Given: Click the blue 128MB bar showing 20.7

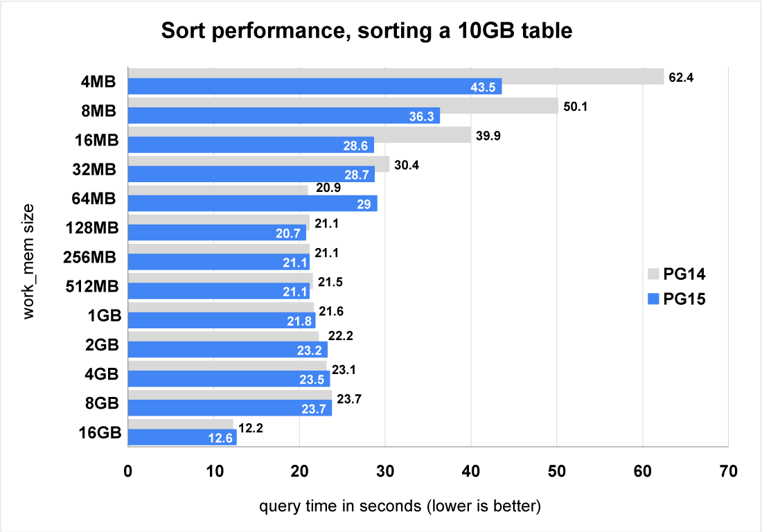Looking at the screenshot, I should point(218,232).
